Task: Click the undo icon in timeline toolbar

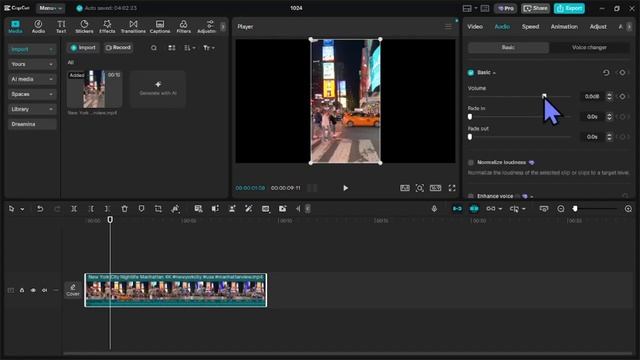Action: click(40, 209)
